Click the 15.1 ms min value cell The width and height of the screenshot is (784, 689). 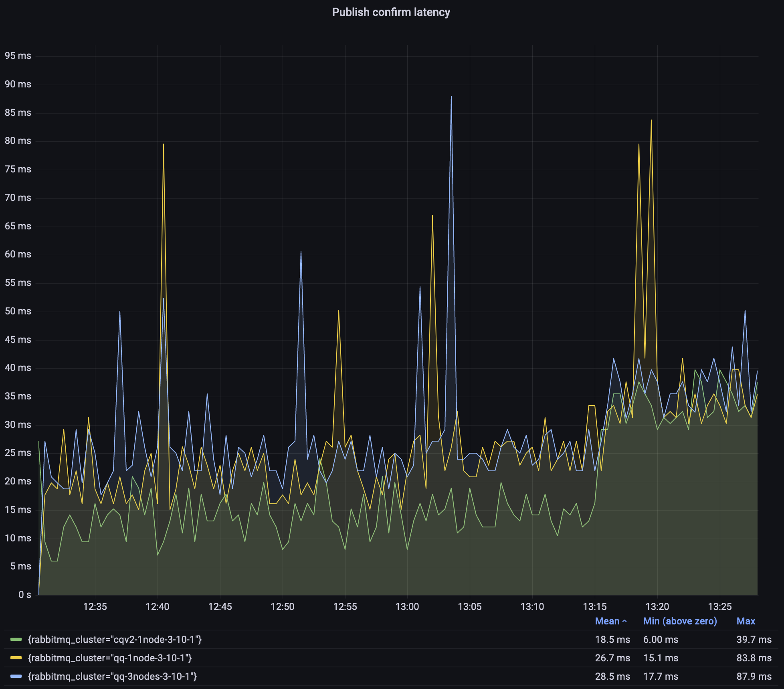(x=661, y=658)
